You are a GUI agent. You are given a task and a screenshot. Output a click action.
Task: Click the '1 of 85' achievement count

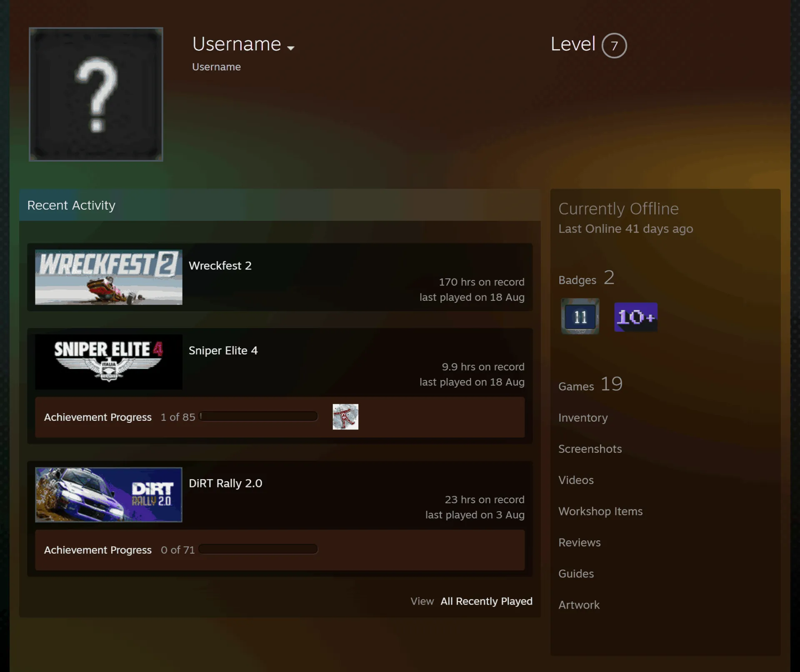(x=178, y=417)
